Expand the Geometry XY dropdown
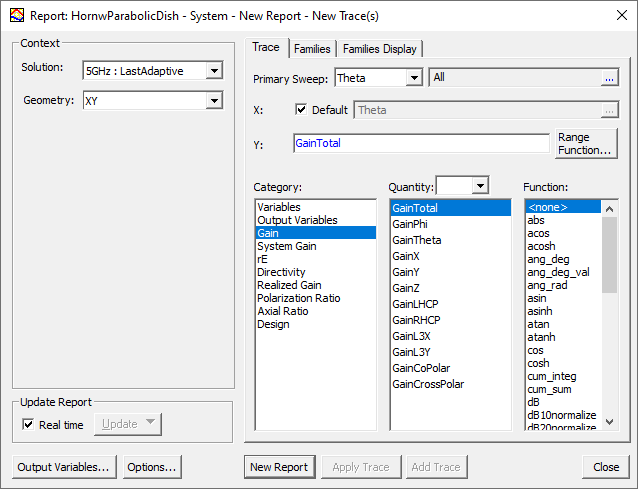The height and width of the screenshot is (489, 638). (213, 100)
